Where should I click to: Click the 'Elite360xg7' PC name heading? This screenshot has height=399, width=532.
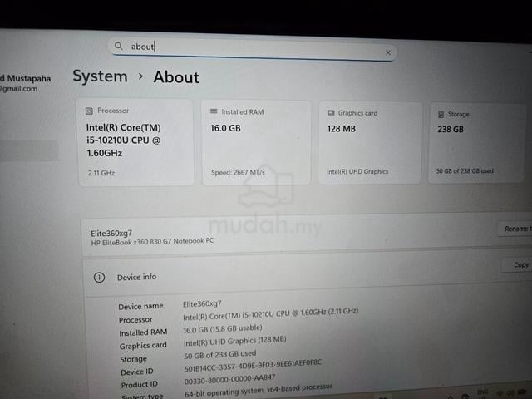tap(111, 234)
